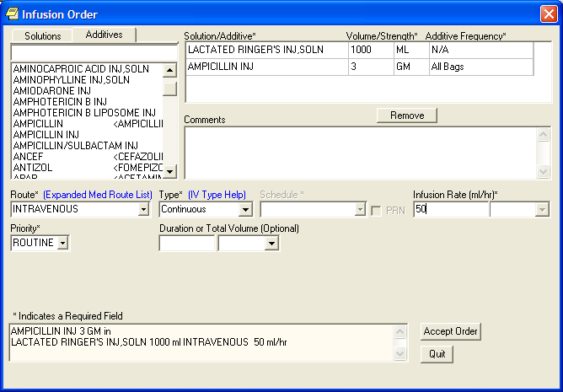Screen dimensions: 563x392
Task: Click the ML unit cell
Action: click(x=411, y=50)
